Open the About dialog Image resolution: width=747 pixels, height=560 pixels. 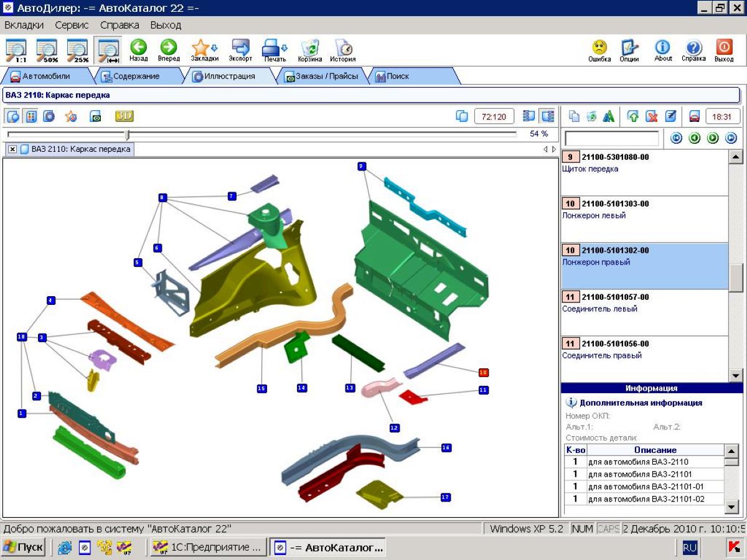[x=663, y=50]
